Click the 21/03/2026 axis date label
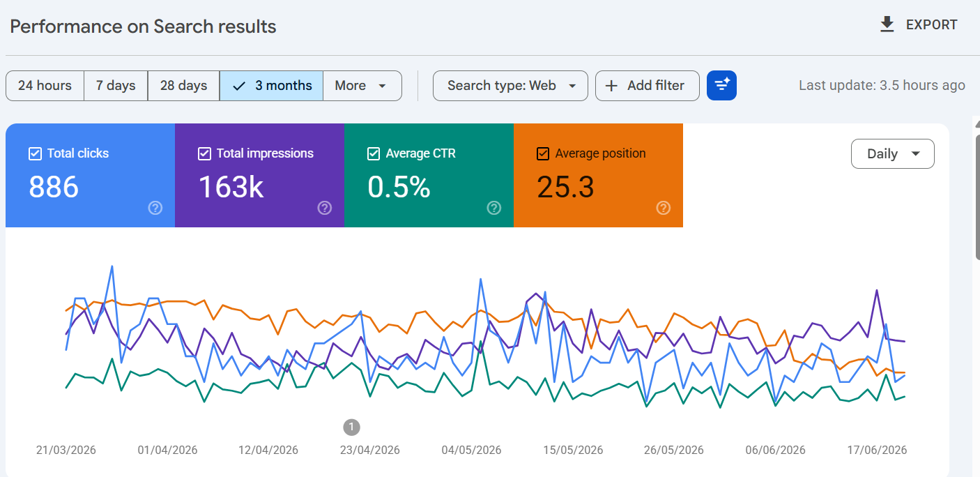This screenshot has height=477, width=980. click(x=66, y=450)
